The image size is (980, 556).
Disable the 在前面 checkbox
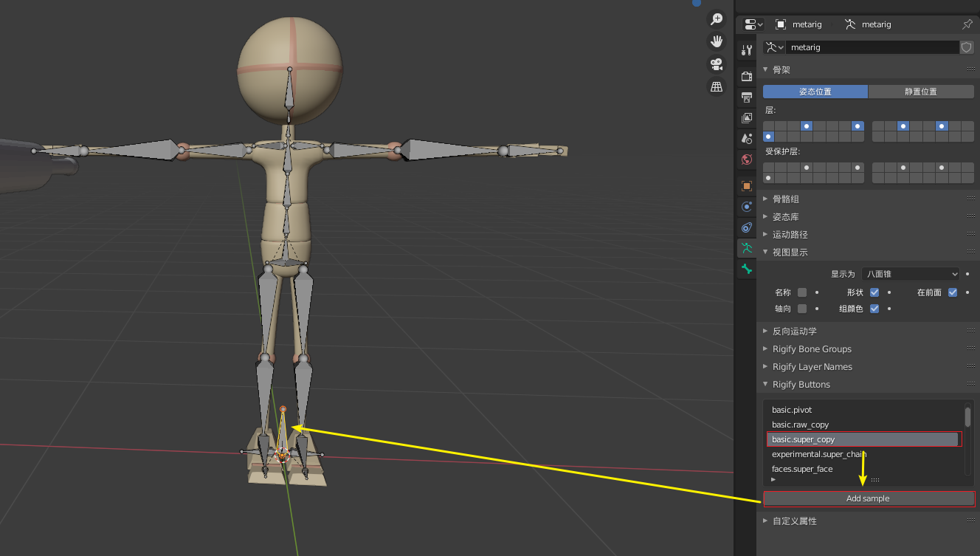tap(953, 292)
